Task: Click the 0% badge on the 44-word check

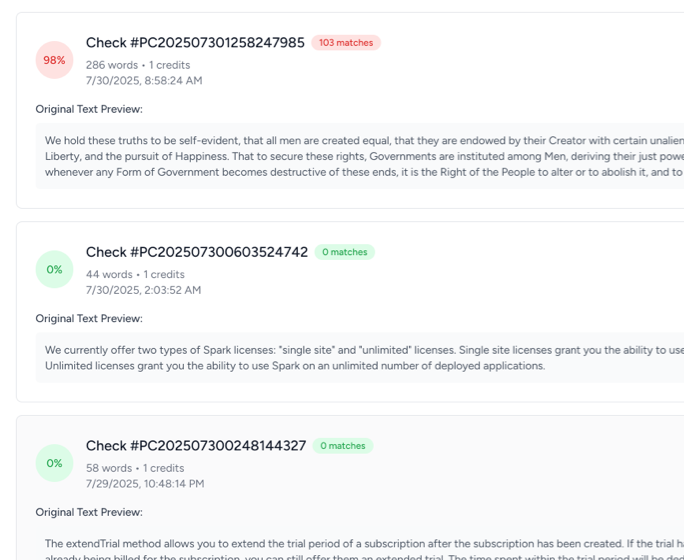Action: 54,269
